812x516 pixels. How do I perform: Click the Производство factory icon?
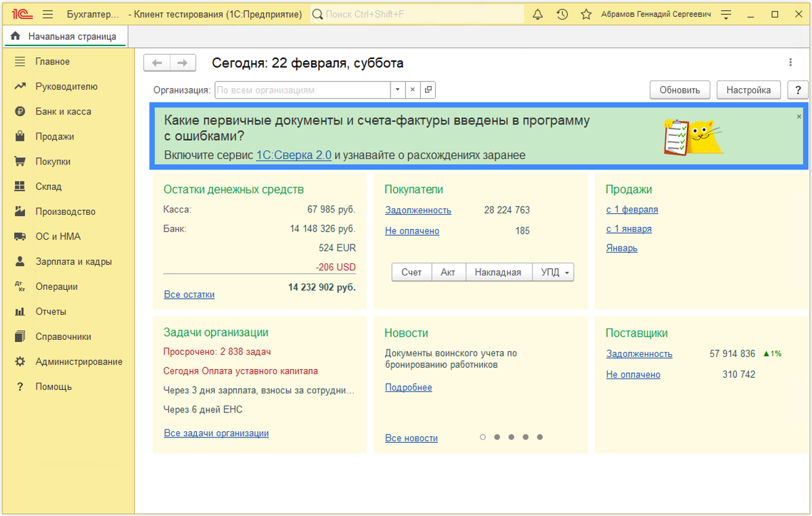(x=20, y=211)
